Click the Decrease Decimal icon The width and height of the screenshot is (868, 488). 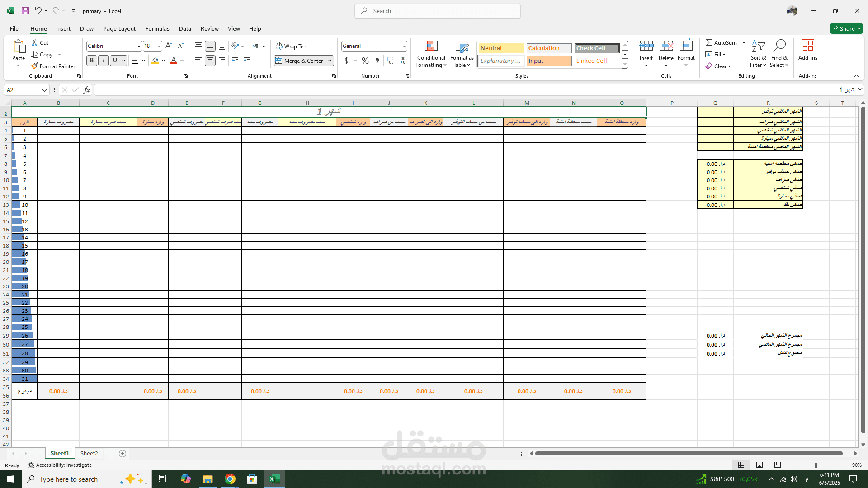(402, 61)
